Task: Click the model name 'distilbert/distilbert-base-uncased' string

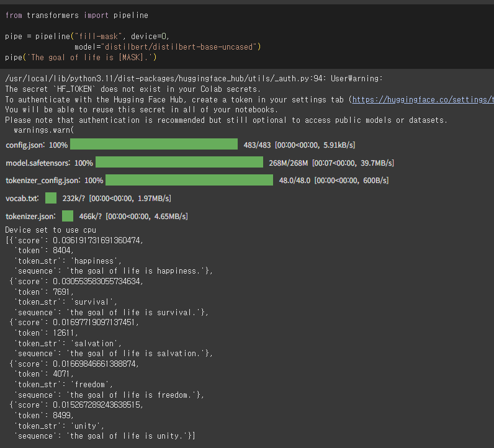Action: (x=179, y=47)
